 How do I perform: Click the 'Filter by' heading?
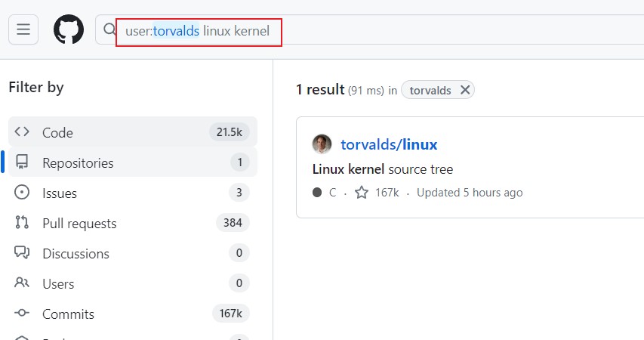(36, 88)
